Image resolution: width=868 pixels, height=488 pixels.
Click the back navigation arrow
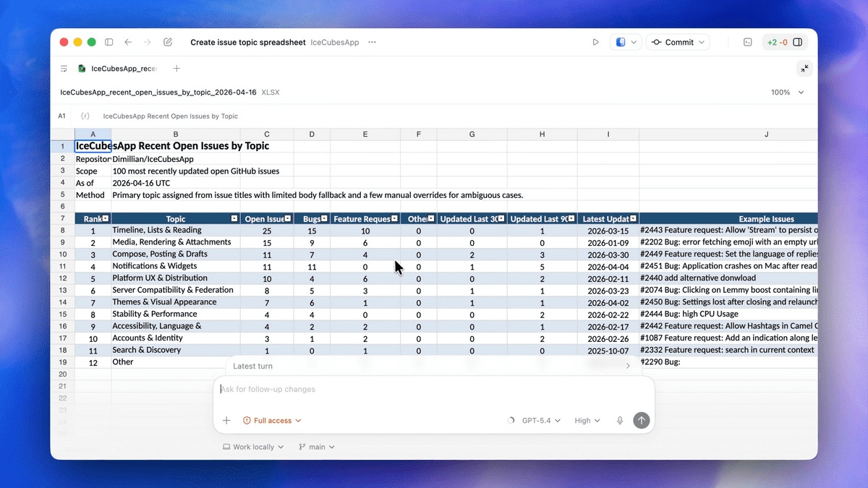(128, 43)
